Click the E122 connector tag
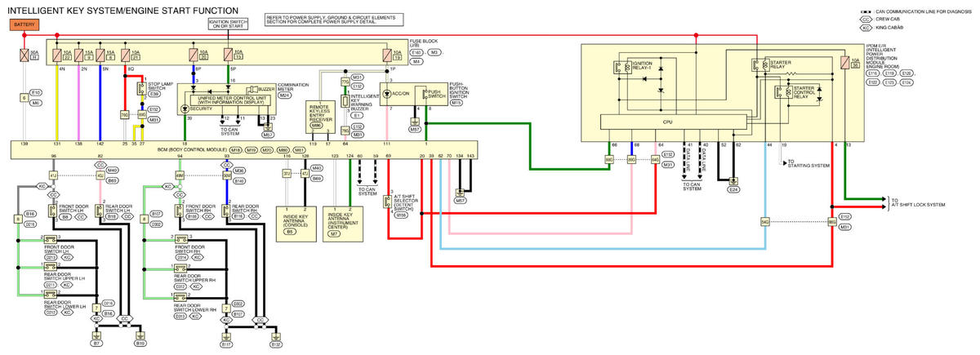The image size is (980, 355). coord(873,82)
